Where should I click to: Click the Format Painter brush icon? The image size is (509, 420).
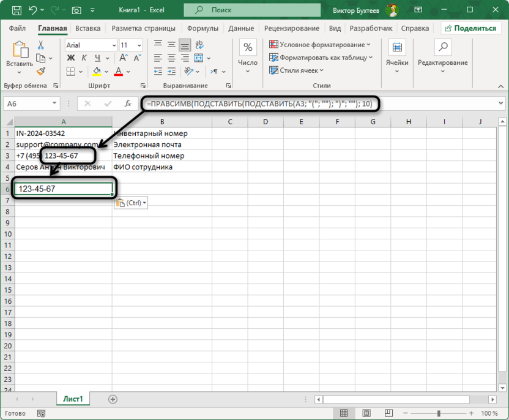coord(41,72)
